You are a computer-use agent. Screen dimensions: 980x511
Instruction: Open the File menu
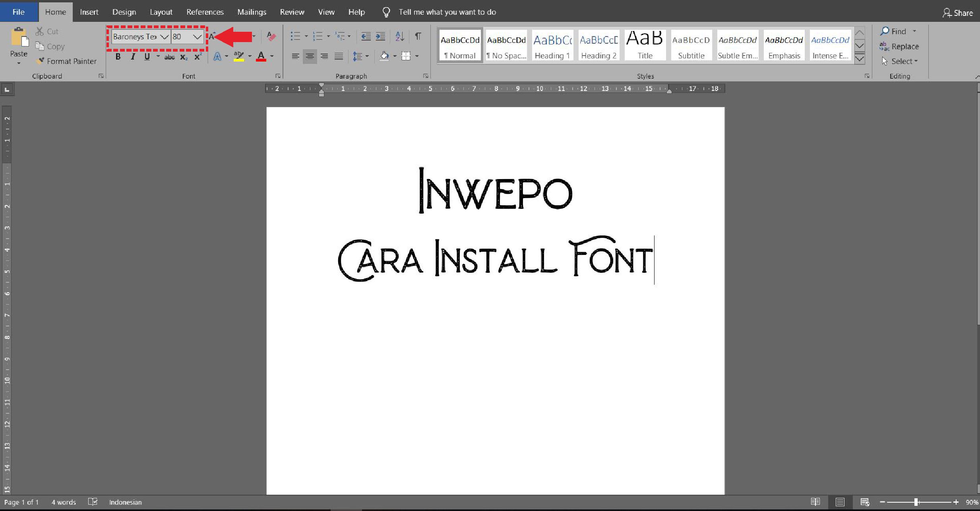[18, 12]
